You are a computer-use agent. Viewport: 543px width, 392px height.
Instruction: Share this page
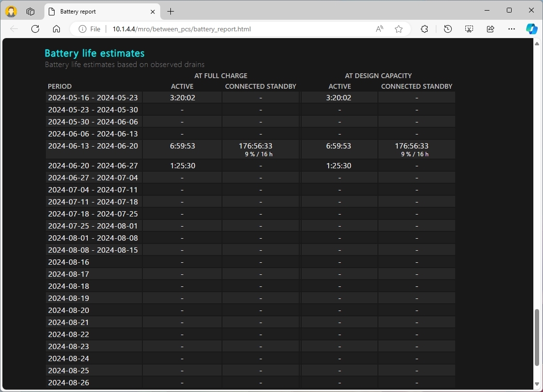[x=490, y=29]
